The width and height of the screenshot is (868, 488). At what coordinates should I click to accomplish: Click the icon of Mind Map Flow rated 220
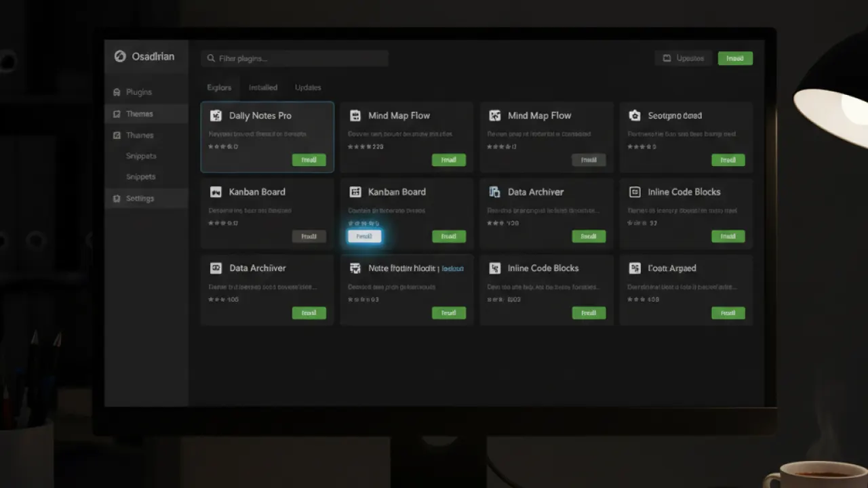pos(355,116)
